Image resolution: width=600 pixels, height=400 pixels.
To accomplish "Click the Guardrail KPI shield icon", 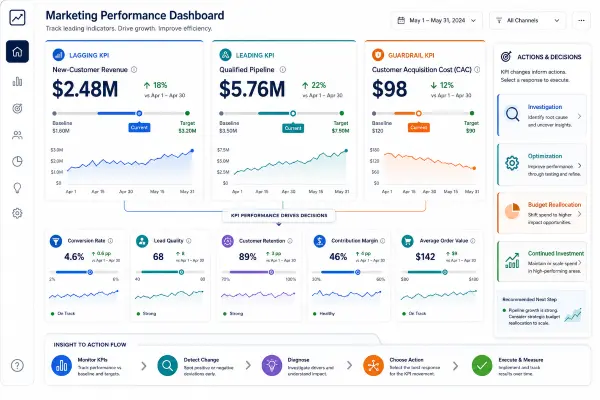I will pyautogui.click(x=378, y=55).
